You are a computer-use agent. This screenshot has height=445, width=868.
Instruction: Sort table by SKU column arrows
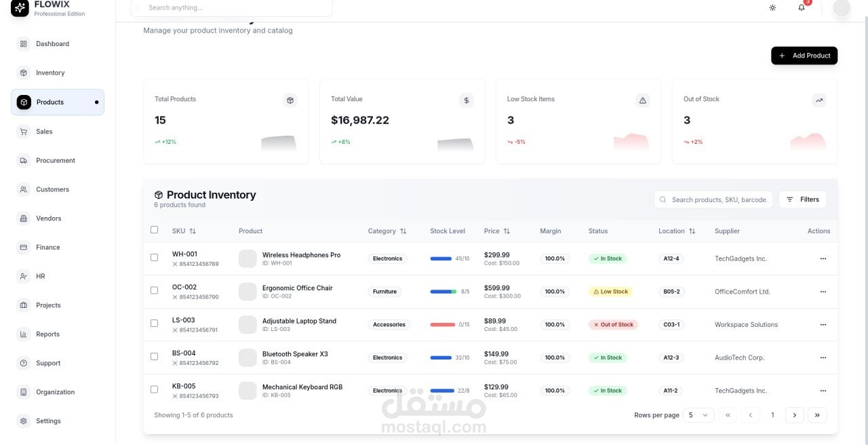tap(193, 231)
